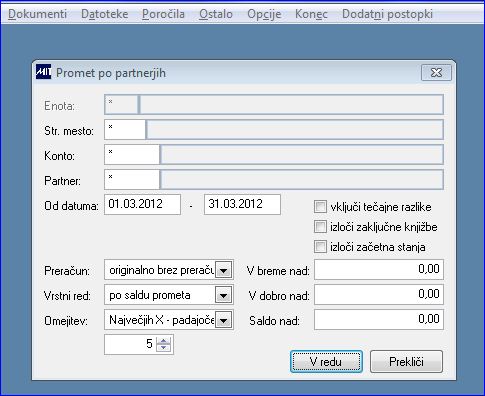Open the Poročila menu

163,14
